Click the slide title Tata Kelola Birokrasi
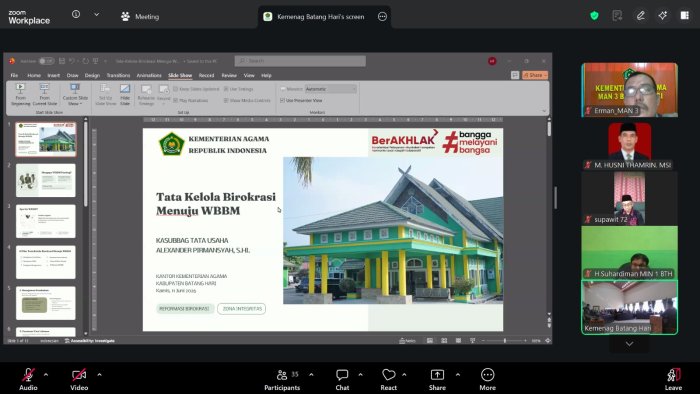 point(216,203)
